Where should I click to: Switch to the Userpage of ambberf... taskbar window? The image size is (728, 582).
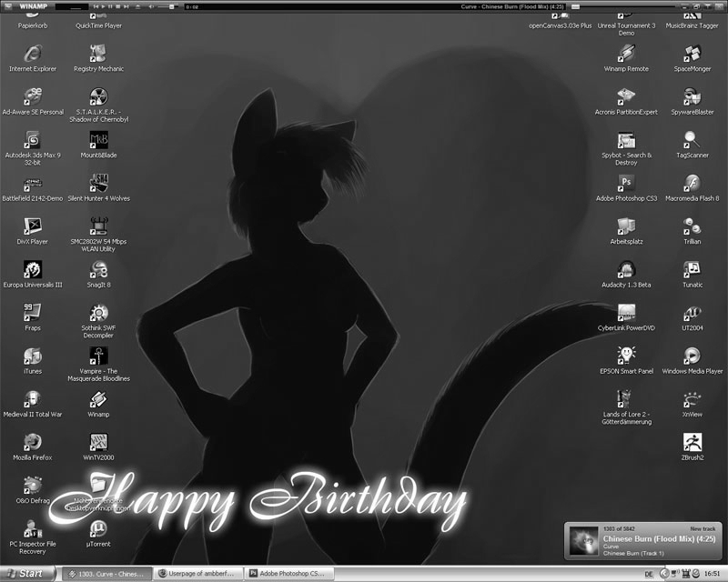198,574
